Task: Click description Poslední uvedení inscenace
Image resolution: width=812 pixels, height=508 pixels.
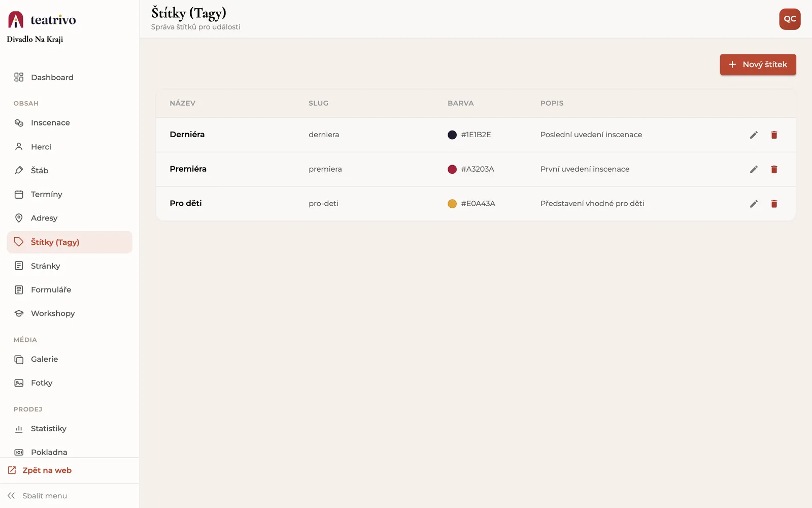Action: point(591,135)
